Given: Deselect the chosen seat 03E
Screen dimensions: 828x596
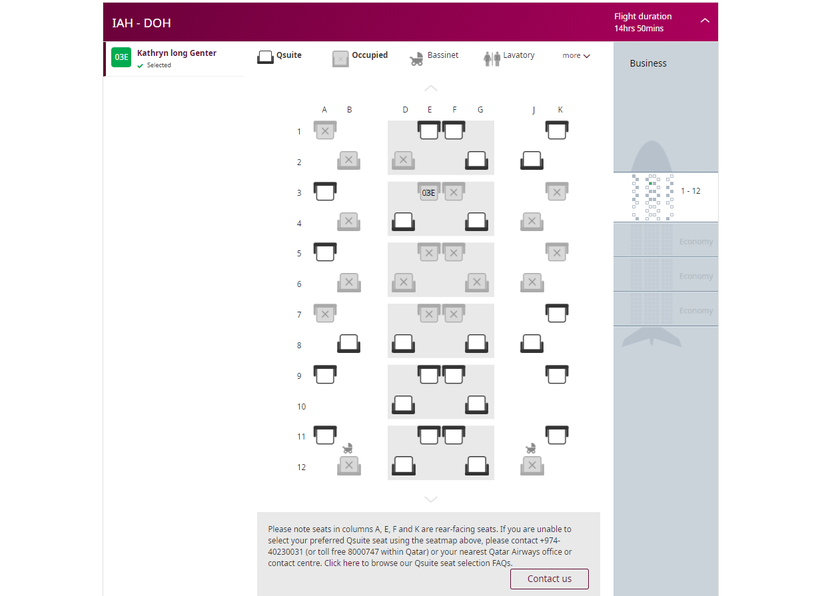Looking at the screenshot, I should tap(429, 191).
